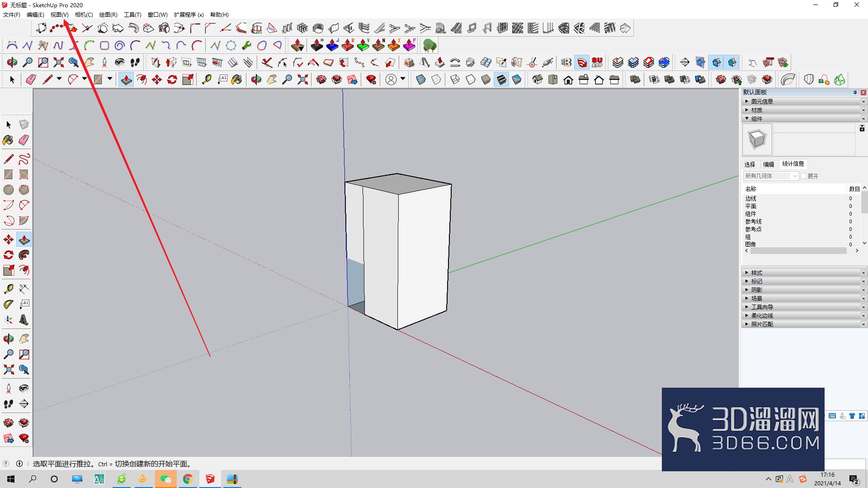Expand the 阴影 panel
Viewport: 868px width, 488px height.
pos(802,290)
